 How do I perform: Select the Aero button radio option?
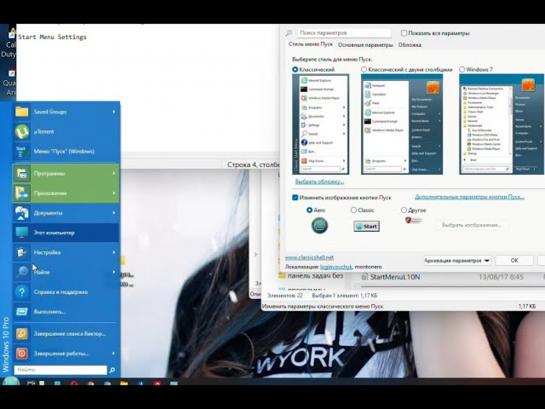point(309,210)
